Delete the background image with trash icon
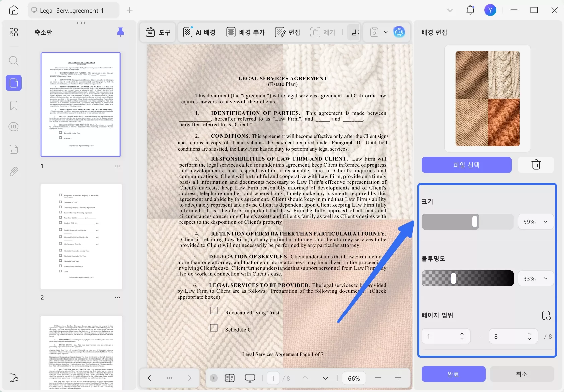The image size is (564, 392). [536, 165]
